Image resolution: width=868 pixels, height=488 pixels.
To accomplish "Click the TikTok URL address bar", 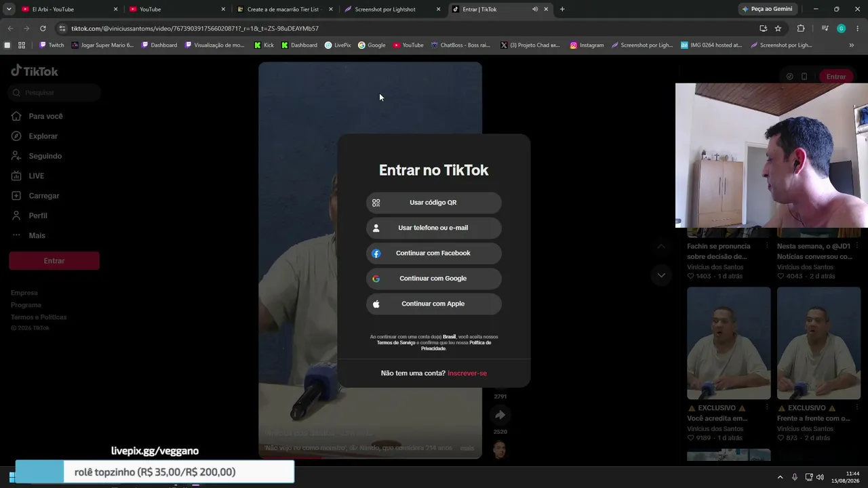I will pyautogui.click(x=407, y=28).
